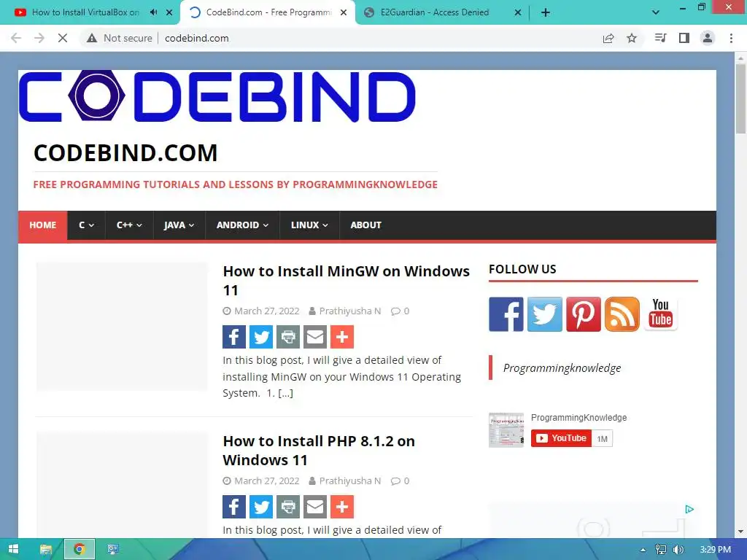Close the E2Guardian tab
The height and width of the screenshot is (560, 747).
518,12
